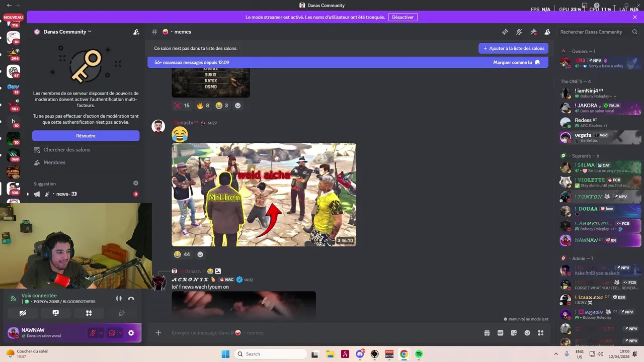Open the Threads icon in channel header

click(x=505, y=32)
